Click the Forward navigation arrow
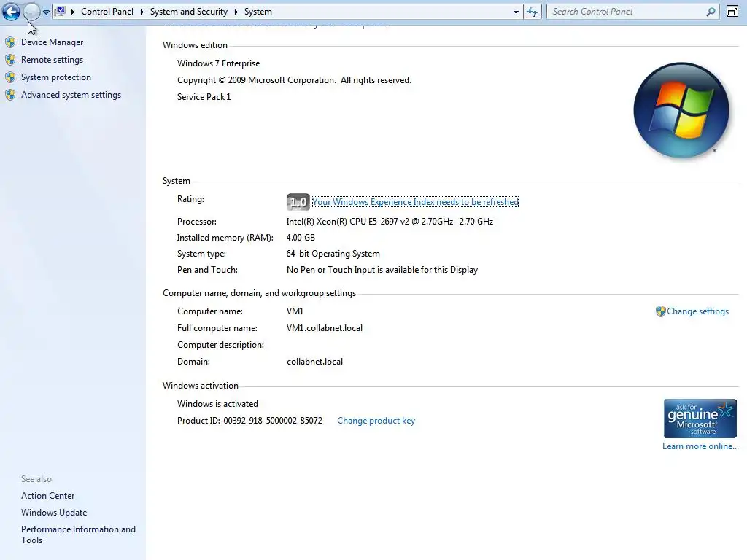This screenshot has width=747, height=560. coord(31,12)
